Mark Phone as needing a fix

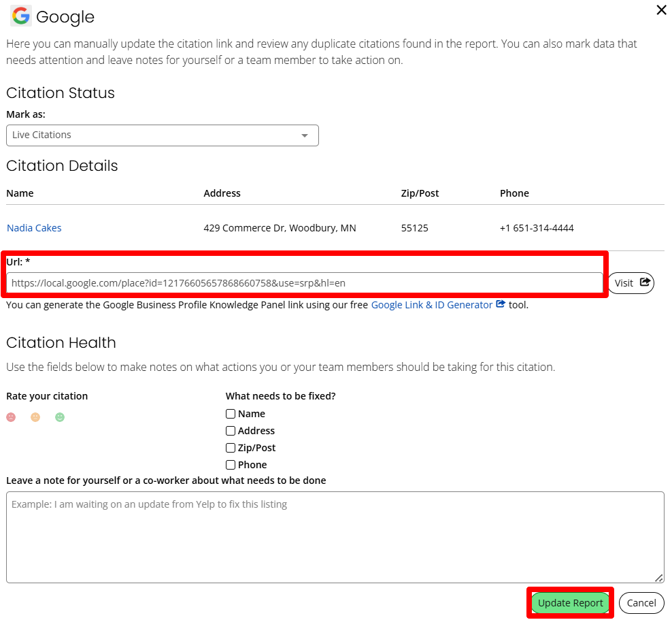(x=231, y=465)
